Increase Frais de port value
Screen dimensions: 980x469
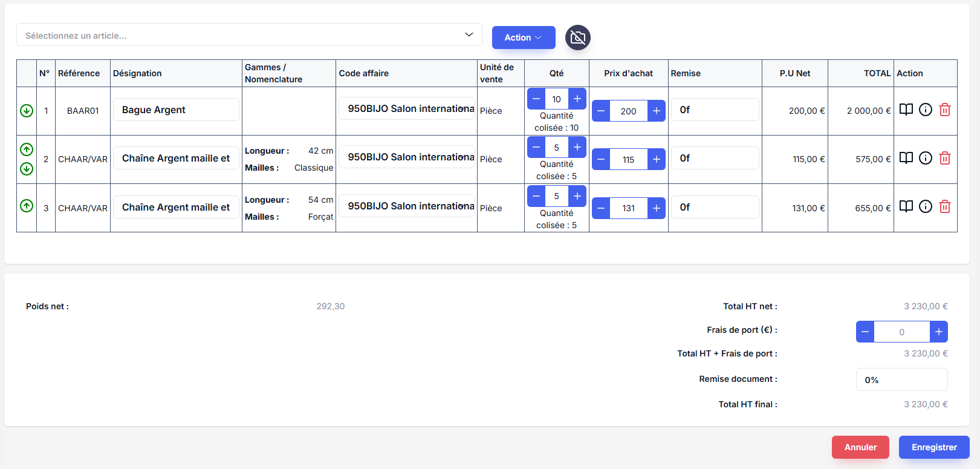click(938, 332)
